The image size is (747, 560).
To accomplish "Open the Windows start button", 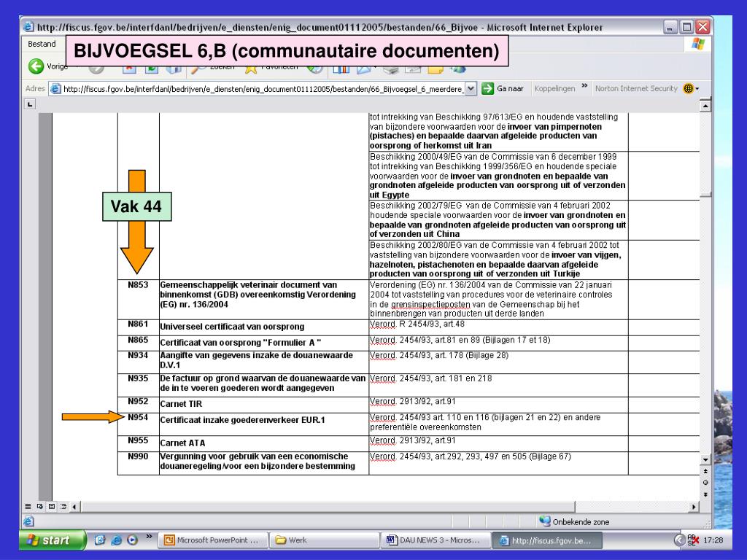I will point(53,540).
